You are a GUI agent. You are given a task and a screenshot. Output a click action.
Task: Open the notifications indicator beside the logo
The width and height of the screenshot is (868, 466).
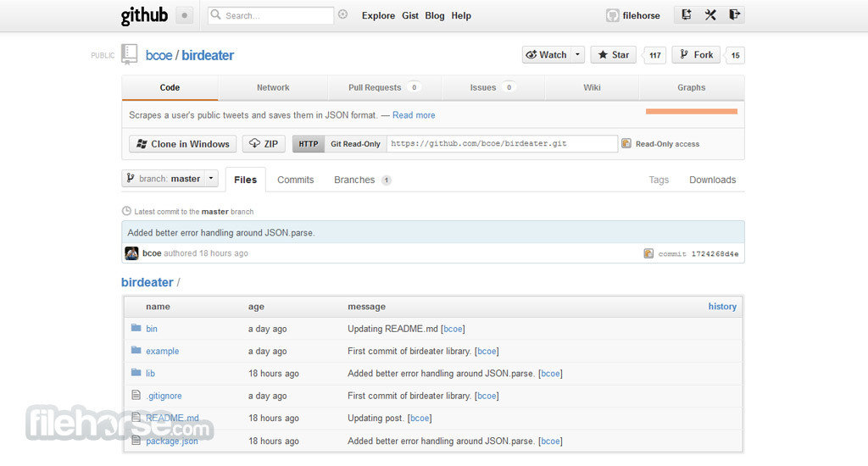(x=184, y=15)
